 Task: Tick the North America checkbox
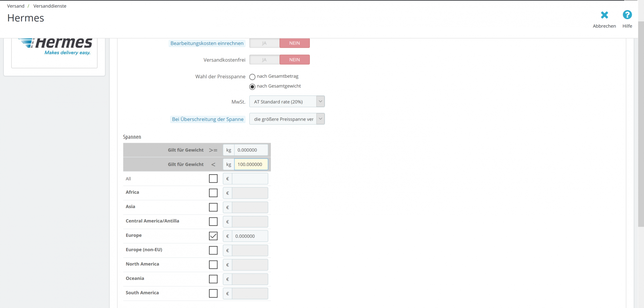(213, 265)
